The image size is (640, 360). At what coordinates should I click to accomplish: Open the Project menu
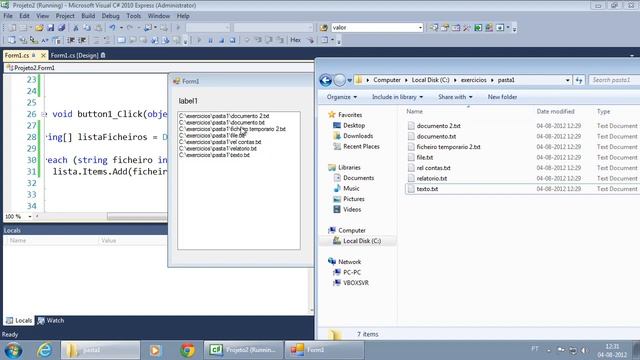tap(65, 16)
